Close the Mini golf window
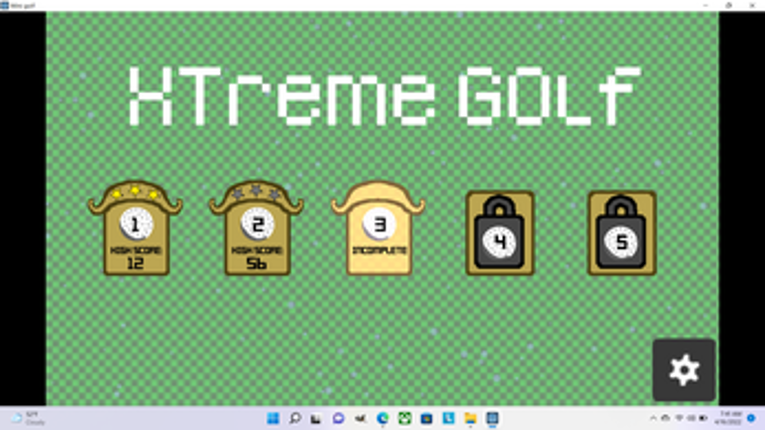The width and height of the screenshot is (765, 430). 752,5
